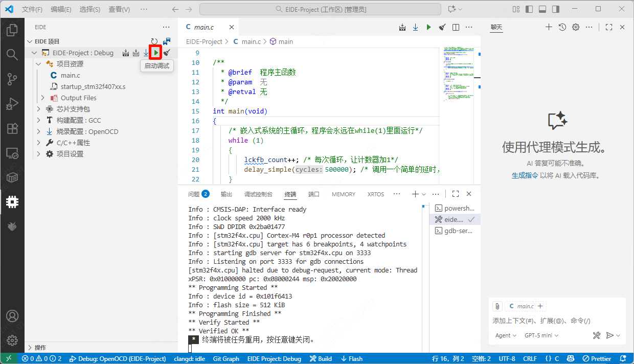634x364 pixels.
Task: Open the 编辑(E) menu
Action: tap(61, 9)
